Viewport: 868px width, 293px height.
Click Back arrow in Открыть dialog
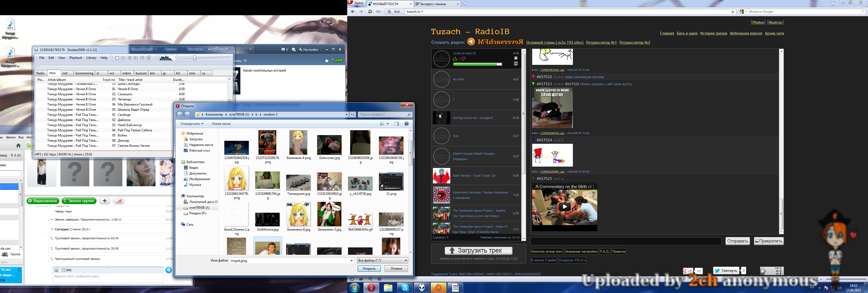coord(180,115)
